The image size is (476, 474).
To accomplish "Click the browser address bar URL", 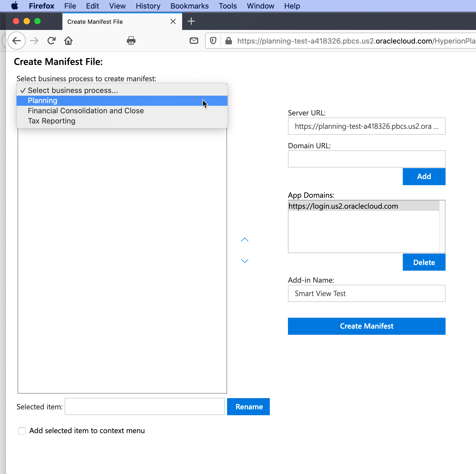I will (x=356, y=41).
